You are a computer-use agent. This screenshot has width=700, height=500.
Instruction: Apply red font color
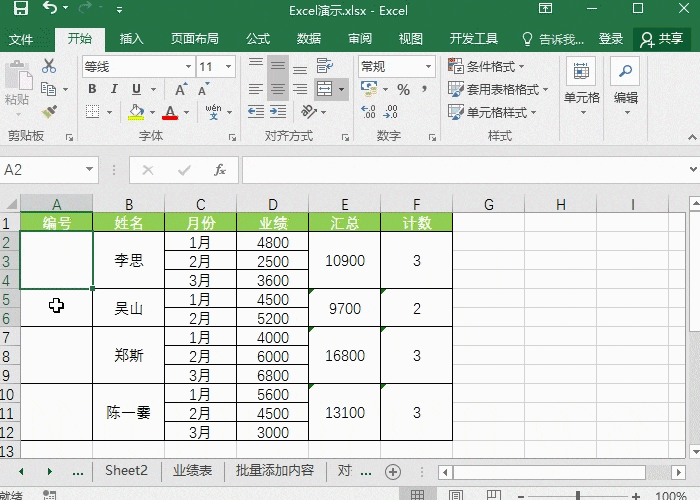click(170, 112)
